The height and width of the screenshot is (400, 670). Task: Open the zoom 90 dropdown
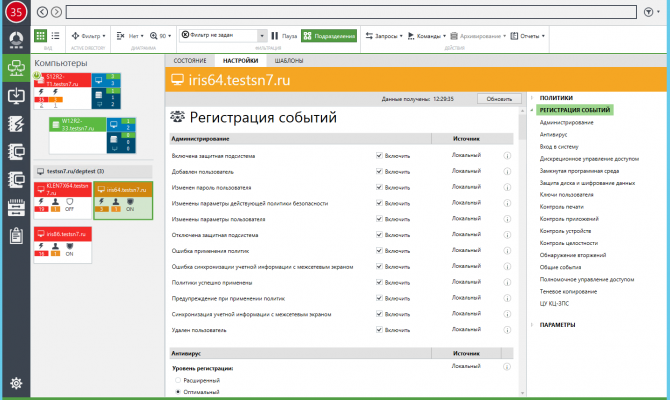click(161, 36)
